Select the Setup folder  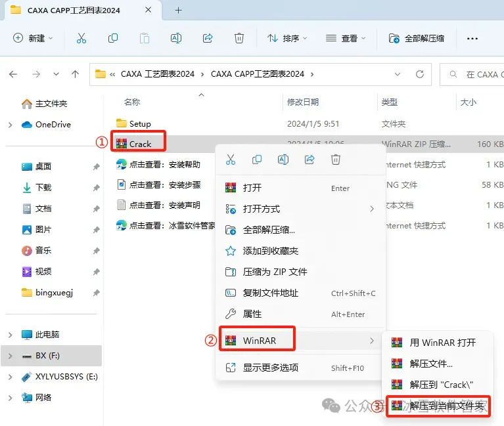pos(133,123)
